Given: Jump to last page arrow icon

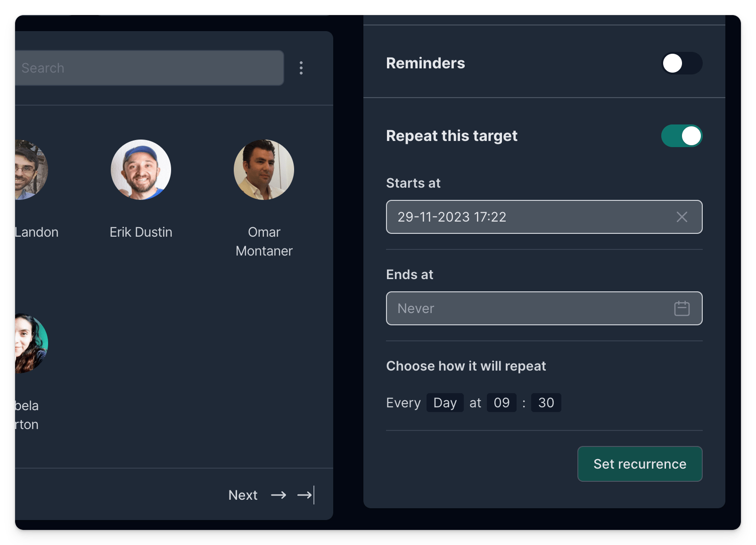Looking at the screenshot, I should (306, 495).
